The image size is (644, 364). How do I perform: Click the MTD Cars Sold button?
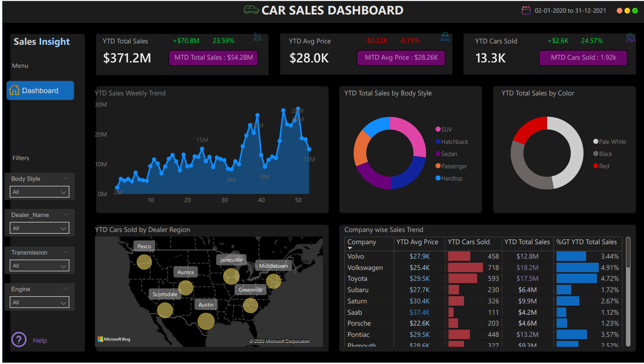pos(583,57)
